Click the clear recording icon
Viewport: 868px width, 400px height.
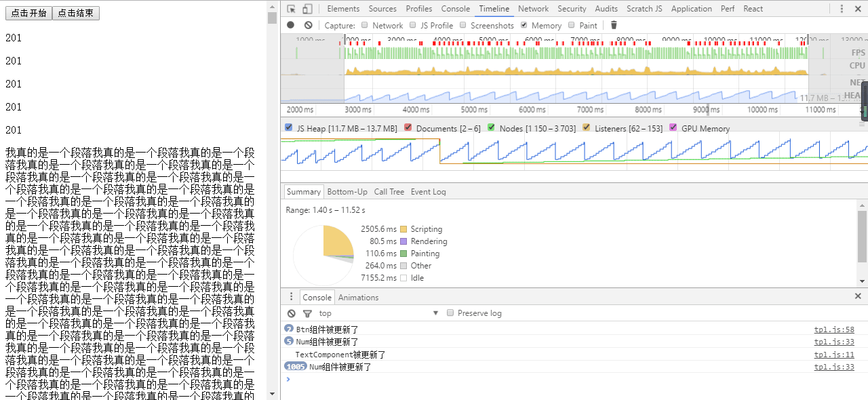tap(307, 25)
